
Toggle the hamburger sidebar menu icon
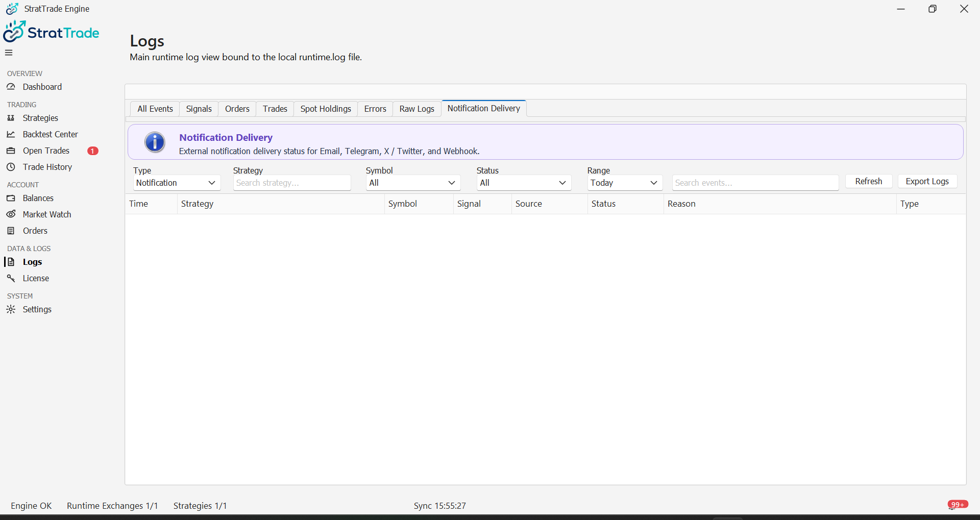tap(9, 53)
